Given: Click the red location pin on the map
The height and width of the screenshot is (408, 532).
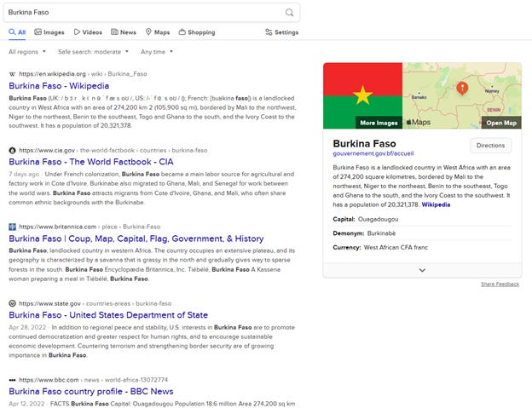Looking at the screenshot, I should 462,88.
